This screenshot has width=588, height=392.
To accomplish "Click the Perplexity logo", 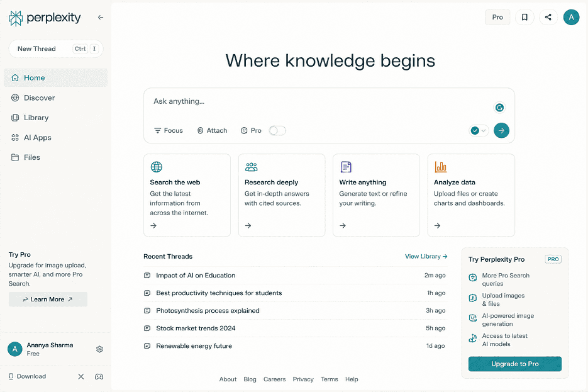I will click(45, 18).
